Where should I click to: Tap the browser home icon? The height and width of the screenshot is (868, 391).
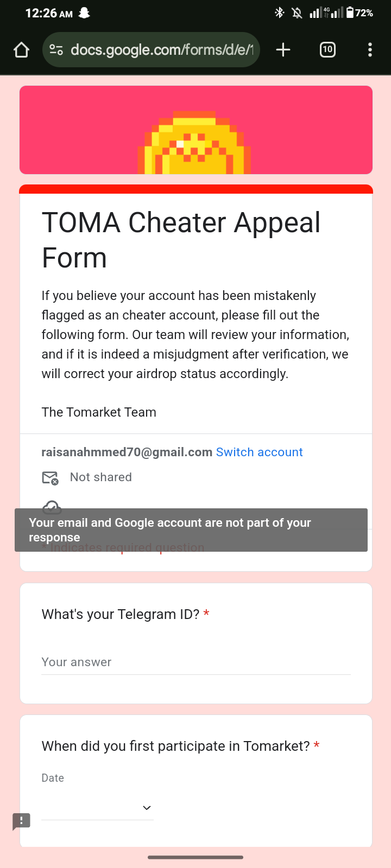[21, 50]
